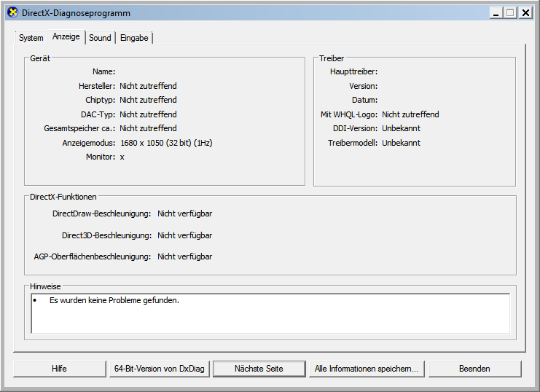Click Mit WHQL-Logo value 'Nicht zutreffend'
This screenshot has height=392, width=540.
pos(410,114)
